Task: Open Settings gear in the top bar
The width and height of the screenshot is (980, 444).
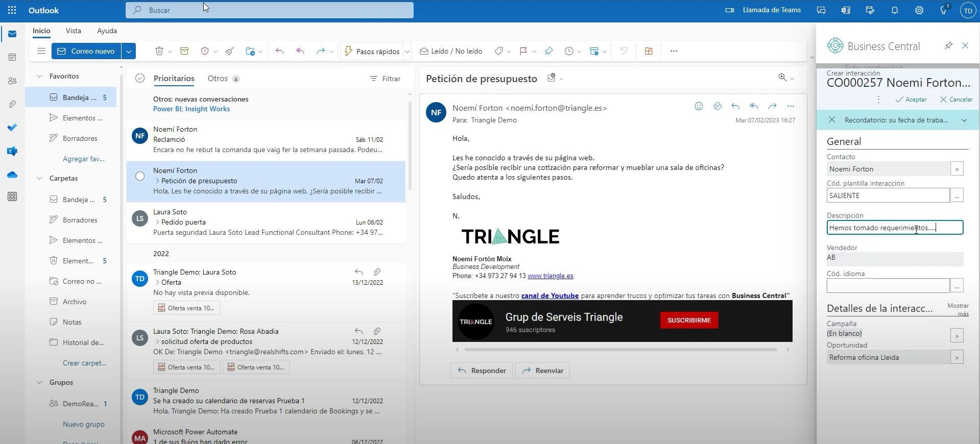Action: click(x=919, y=10)
